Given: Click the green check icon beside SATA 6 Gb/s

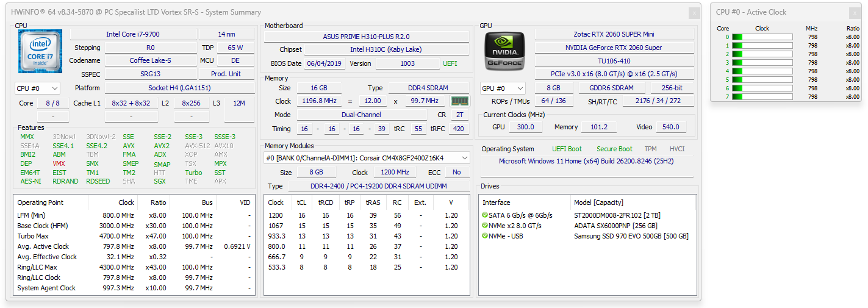Looking at the screenshot, I should tap(485, 215).
